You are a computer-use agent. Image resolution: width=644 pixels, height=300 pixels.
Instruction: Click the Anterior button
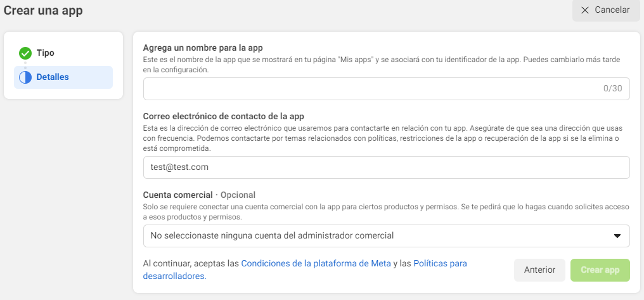pyautogui.click(x=539, y=270)
